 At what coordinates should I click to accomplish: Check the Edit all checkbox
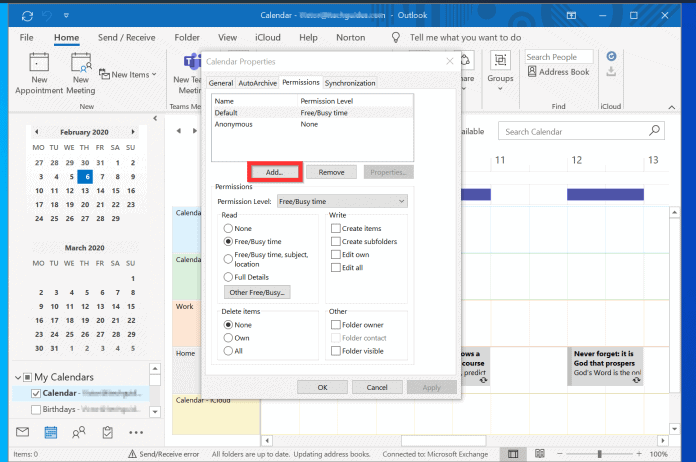[336, 268]
